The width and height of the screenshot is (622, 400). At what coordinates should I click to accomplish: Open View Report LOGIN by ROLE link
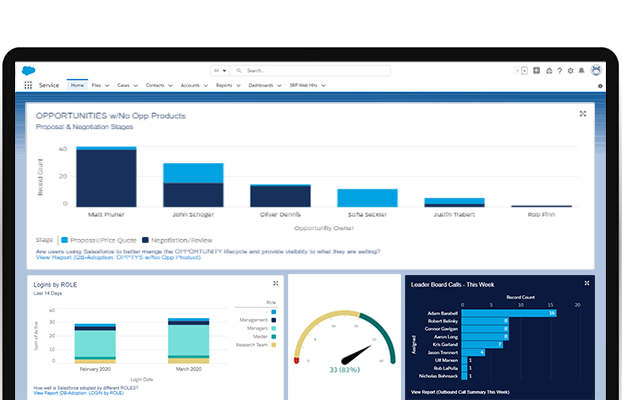79,393
